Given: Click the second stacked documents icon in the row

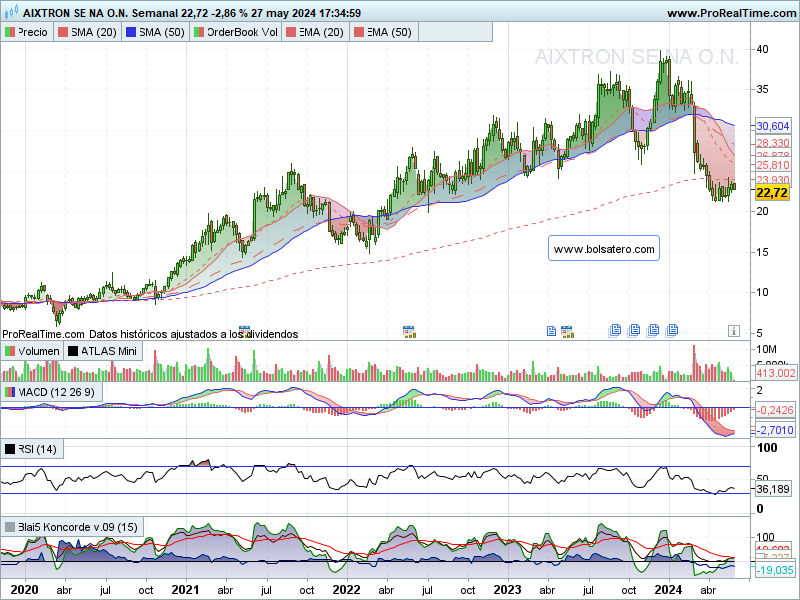Looking at the screenshot, I should pyautogui.click(x=634, y=331).
